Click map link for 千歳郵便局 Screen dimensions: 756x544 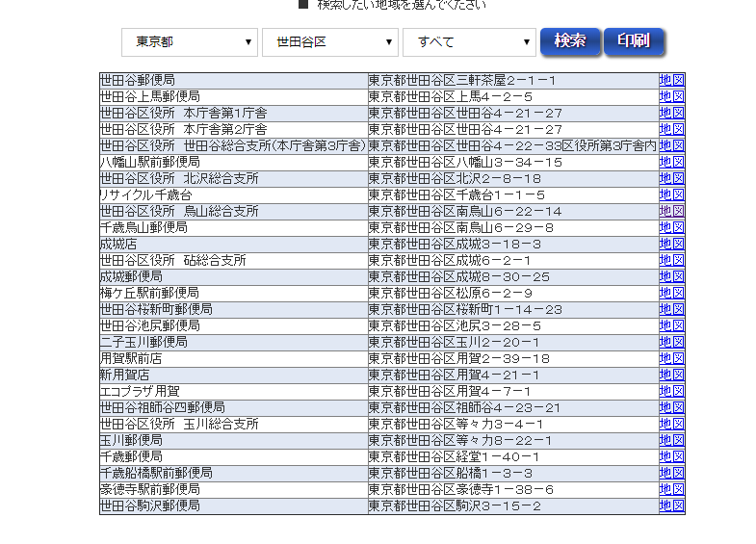point(671,456)
